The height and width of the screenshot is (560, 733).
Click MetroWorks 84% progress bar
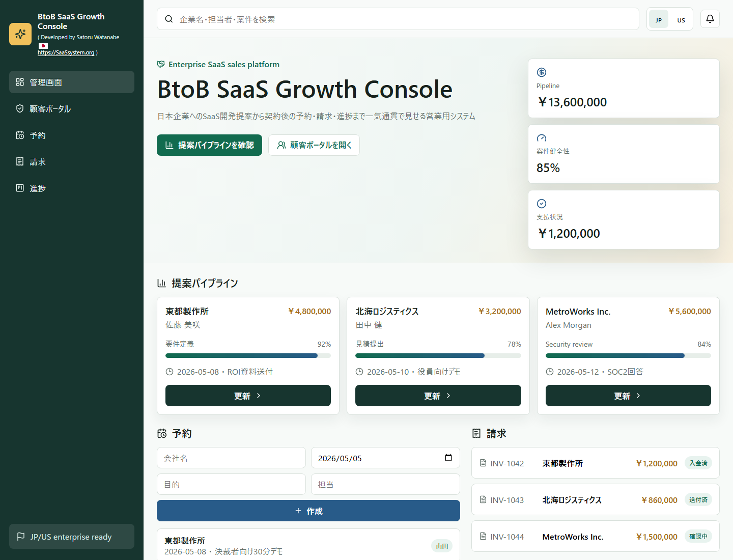[628, 355]
